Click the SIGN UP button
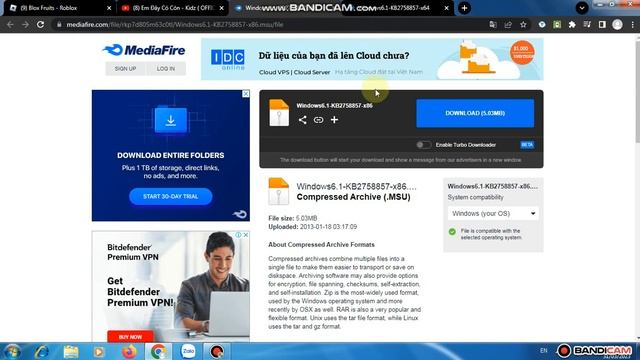 coord(125,69)
